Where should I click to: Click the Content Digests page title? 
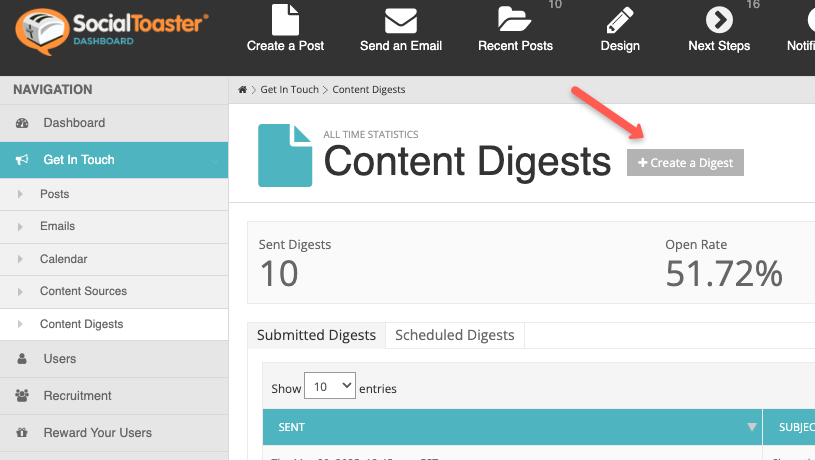(467, 161)
